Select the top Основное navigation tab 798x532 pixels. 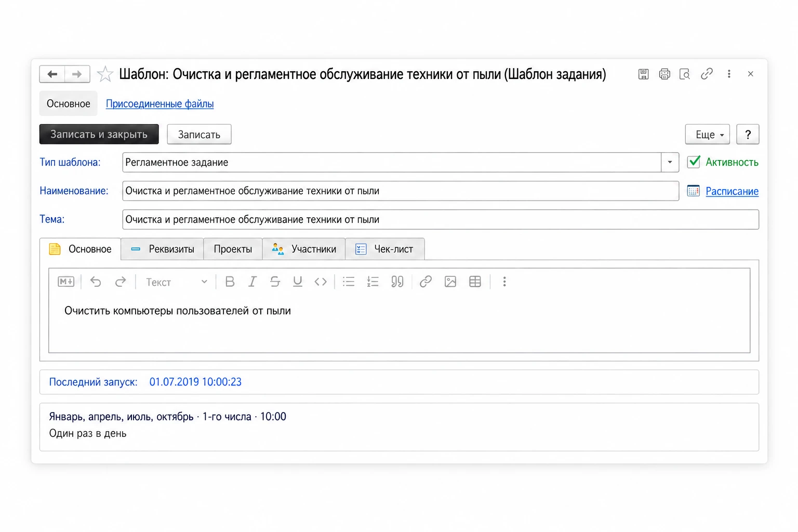(68, 103)
